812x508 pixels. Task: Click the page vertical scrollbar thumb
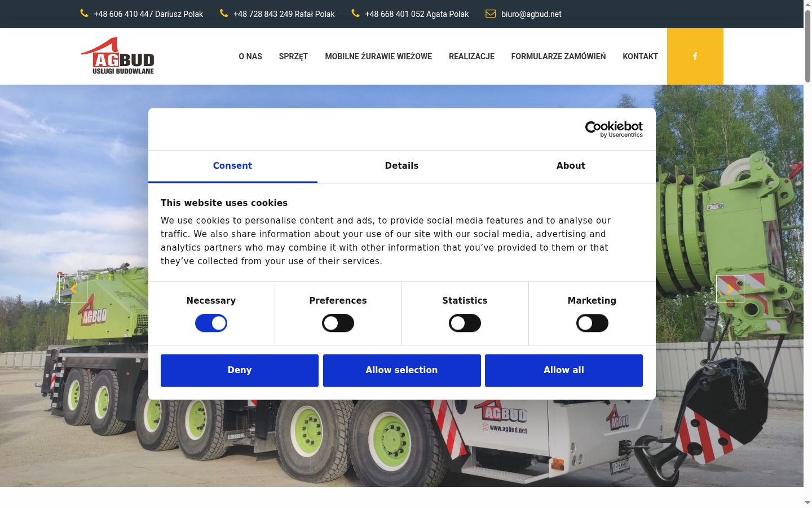(x=807, y=46)
